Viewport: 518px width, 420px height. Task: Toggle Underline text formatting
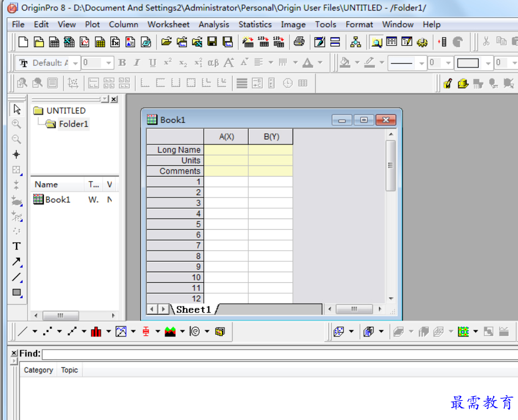[x=152, y=63]
